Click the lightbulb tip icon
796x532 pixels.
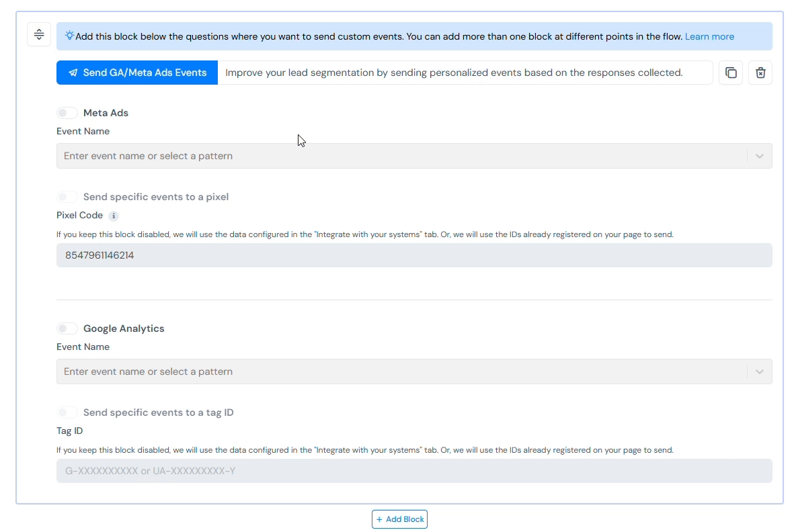69,36
